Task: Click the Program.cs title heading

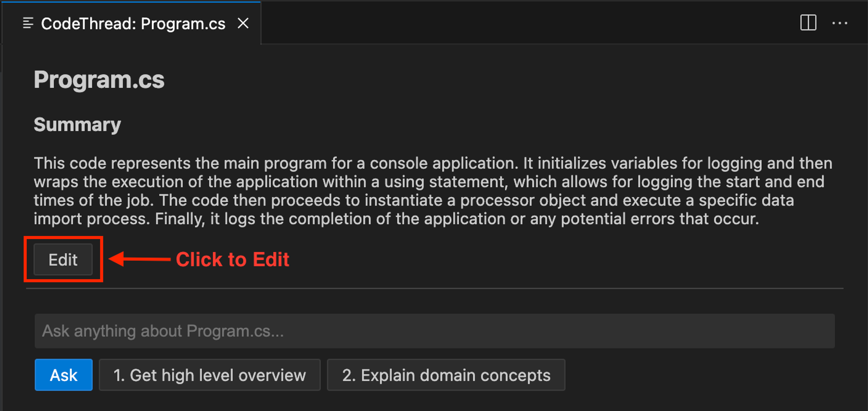Action: pos(99,80)
